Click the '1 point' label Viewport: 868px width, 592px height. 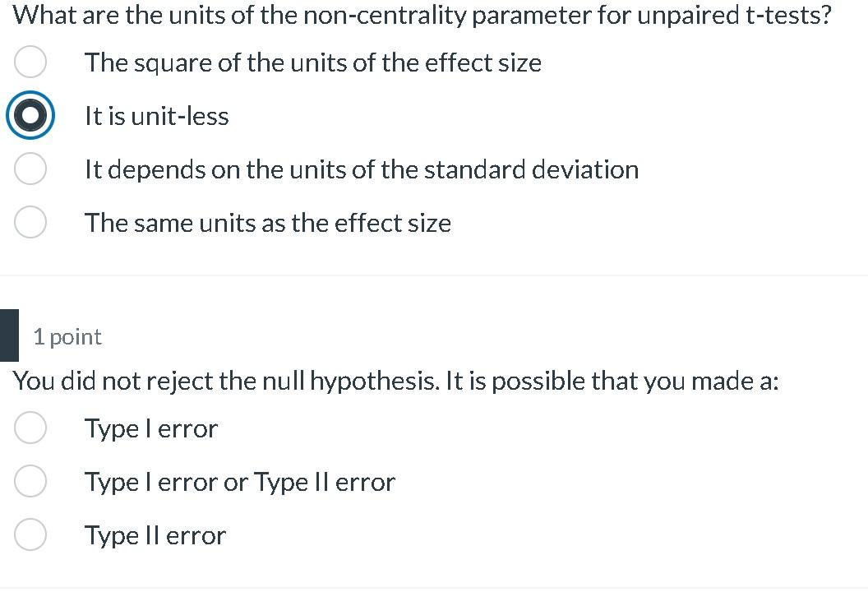click(67, 336)
